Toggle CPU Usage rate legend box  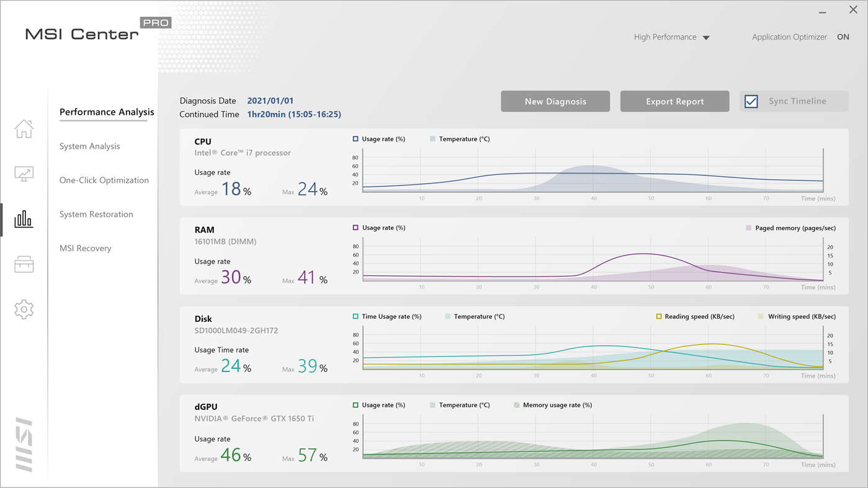coord(356,139)
